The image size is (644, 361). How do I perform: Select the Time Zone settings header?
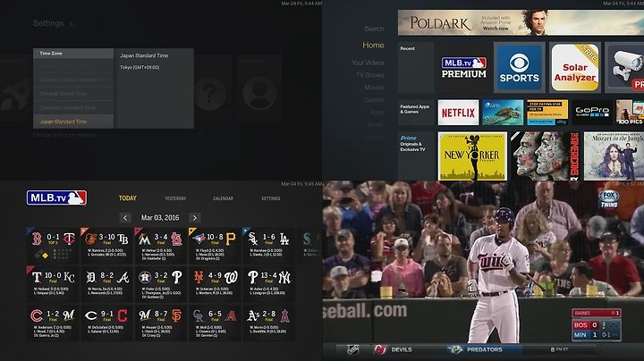pos(73,54)
